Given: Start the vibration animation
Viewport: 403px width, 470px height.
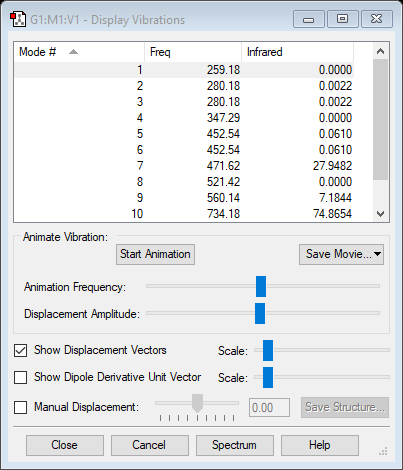Looking at the screenshot, I should coord(155,254).
